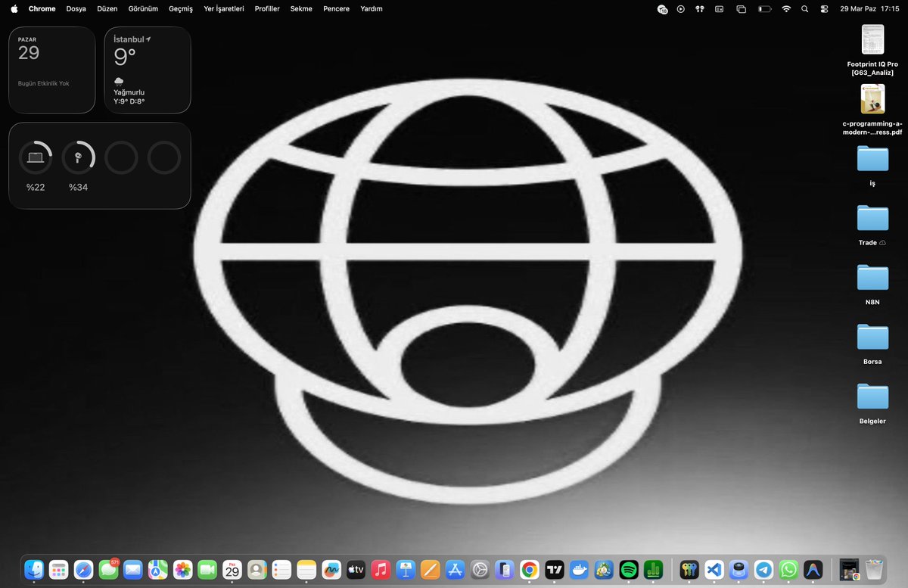Open the Contacts app in the dock

pos(257,569)
